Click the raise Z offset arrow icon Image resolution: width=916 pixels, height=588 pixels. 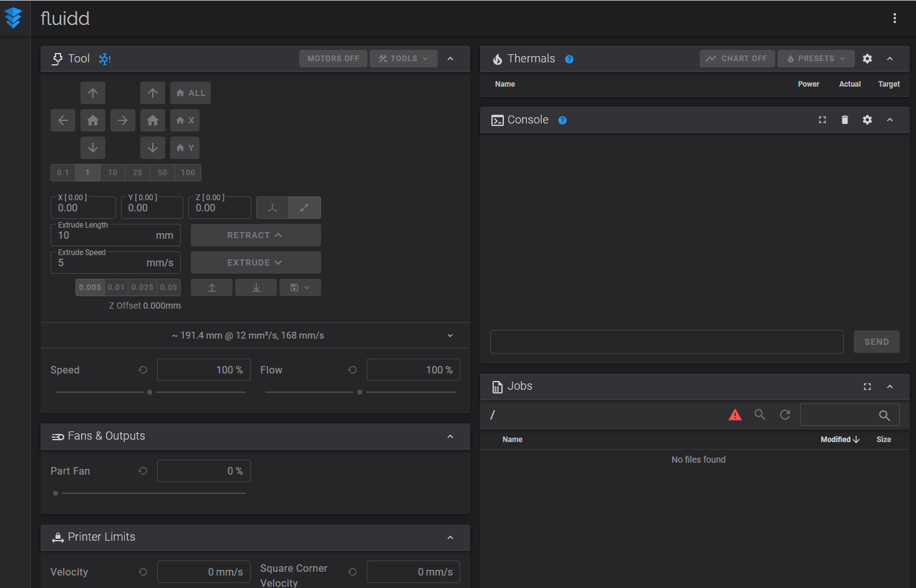(x=211, y=287)
